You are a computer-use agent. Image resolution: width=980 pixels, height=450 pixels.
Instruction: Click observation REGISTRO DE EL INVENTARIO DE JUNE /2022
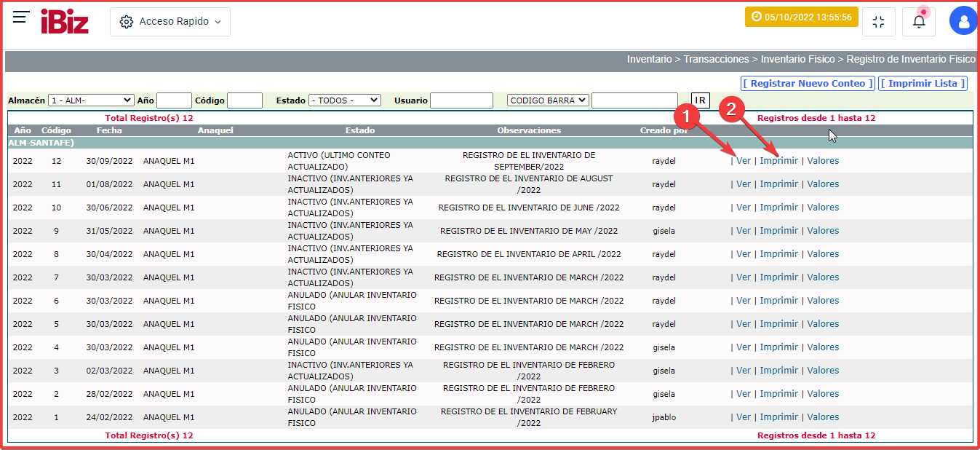tap(529, 208)
